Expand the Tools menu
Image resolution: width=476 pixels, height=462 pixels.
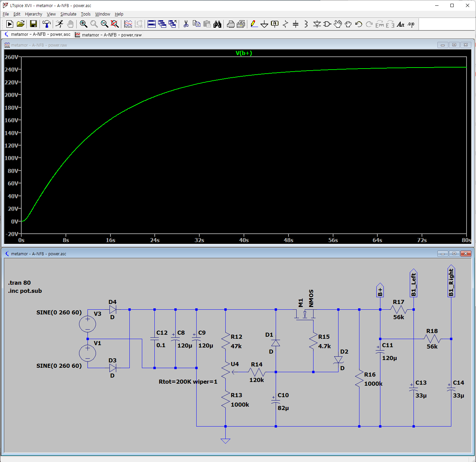pyautogui.click(x=85, y=14)
